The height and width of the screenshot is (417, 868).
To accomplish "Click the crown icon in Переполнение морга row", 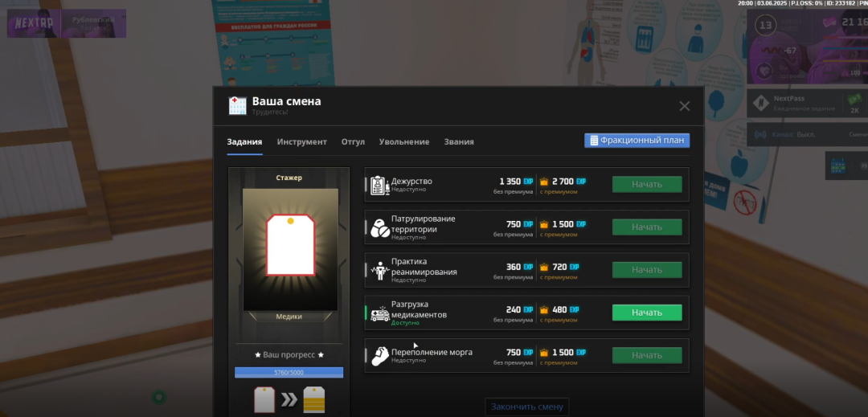I will [544, 352].
